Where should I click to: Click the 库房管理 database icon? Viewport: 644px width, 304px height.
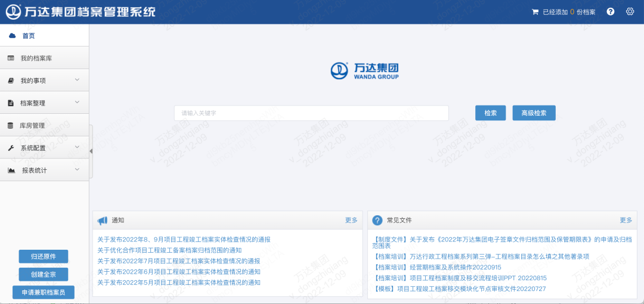click(x=11, y=126)
